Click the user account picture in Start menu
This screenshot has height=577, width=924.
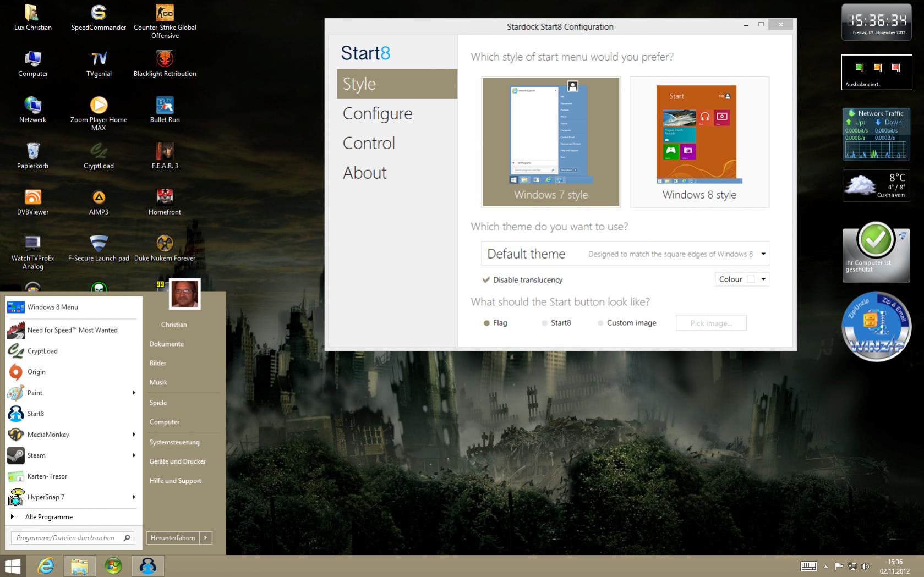(x=184, y=294)
